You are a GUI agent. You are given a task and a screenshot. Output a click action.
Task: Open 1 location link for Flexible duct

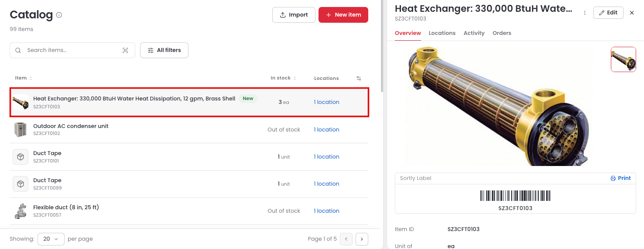(326, 211)
